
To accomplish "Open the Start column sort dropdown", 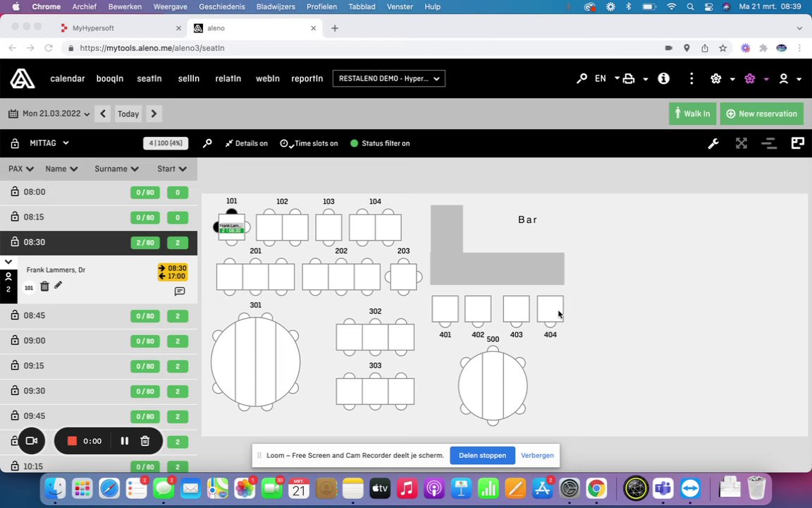I will click(172, 169).
